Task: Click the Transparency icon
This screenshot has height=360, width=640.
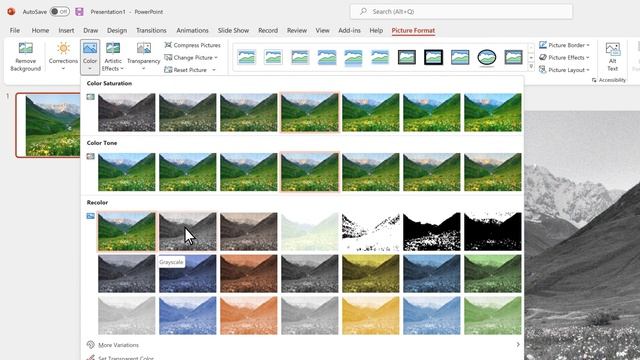Action: tap(144, 48)
